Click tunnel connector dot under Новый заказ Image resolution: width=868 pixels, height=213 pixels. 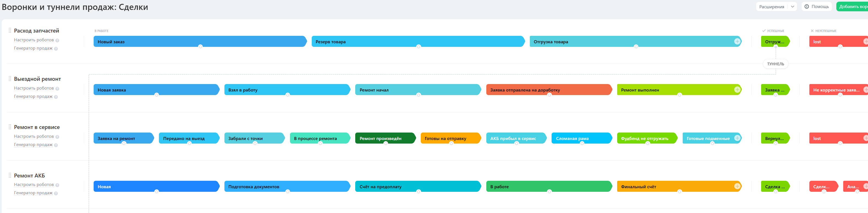(x=200, y=47)
